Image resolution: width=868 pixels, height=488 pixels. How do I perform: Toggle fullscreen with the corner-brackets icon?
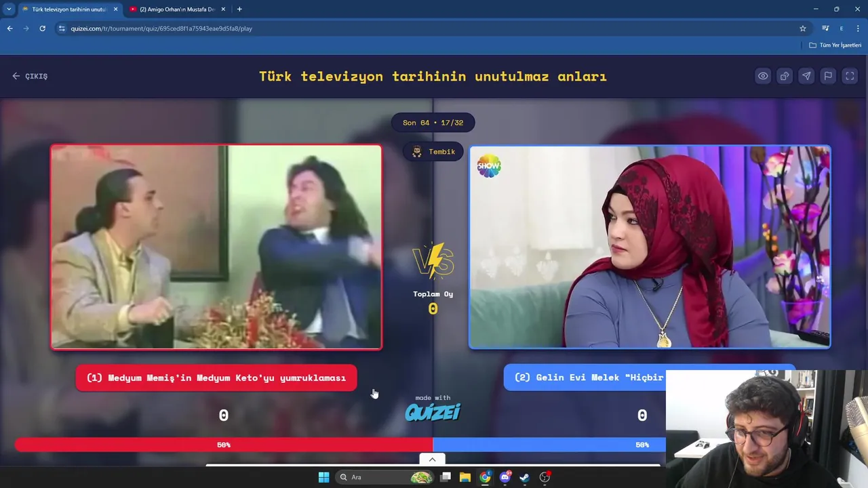tap(850, 76)
